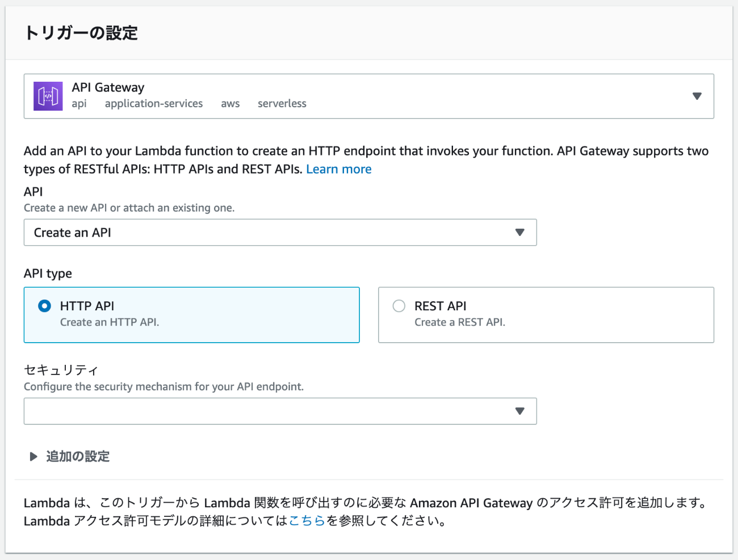Open the こちら permissions model link

click(307, 521)
